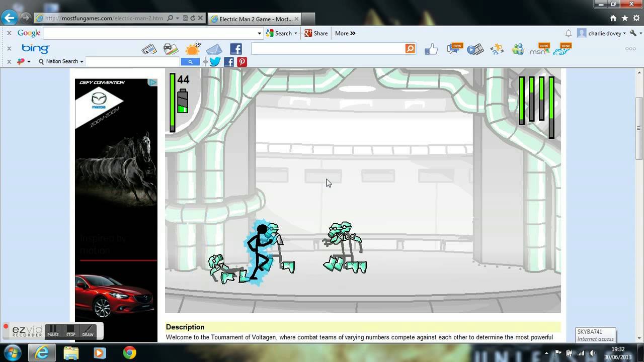
Task: Open the Nation Search dropdown
Action: click(61, 61)
